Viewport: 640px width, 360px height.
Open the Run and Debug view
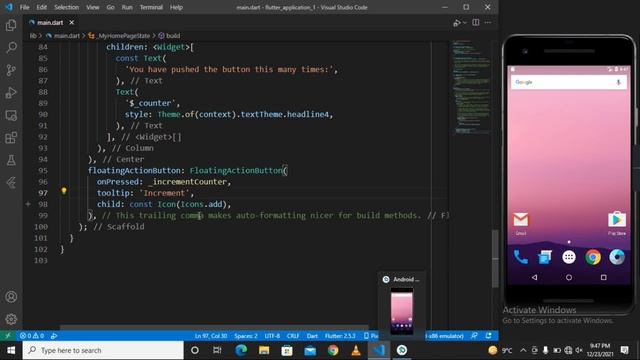click(11, 93)
